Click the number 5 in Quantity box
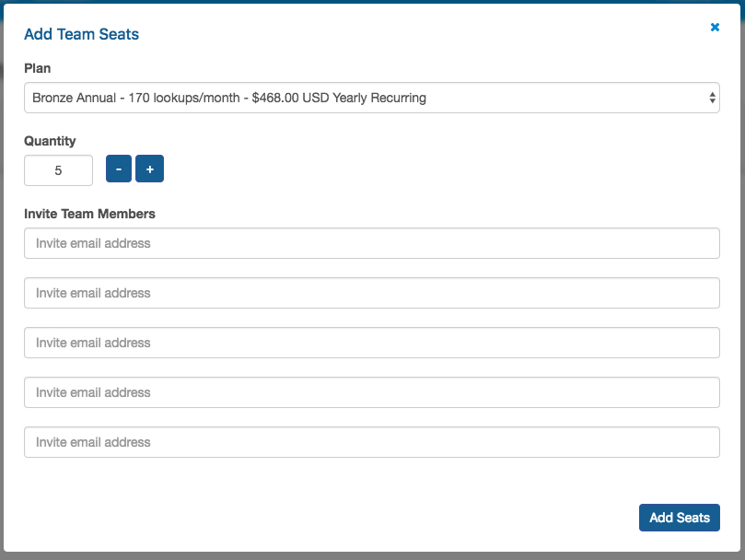Screen dimensions: 745x560 [x=58, y=170]
